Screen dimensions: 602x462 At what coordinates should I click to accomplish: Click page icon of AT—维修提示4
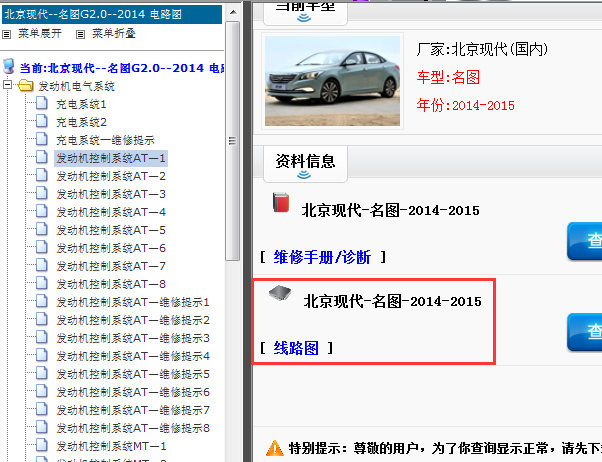41,355
